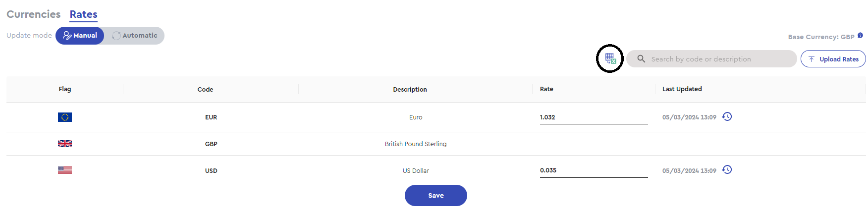
Task: Click the European Union flag
Action: coord(65,117)
